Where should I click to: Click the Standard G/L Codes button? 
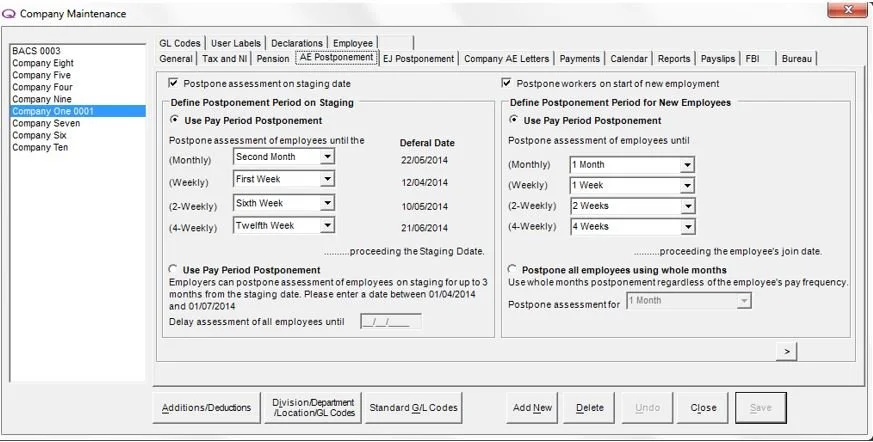click(x=413, y=408)
